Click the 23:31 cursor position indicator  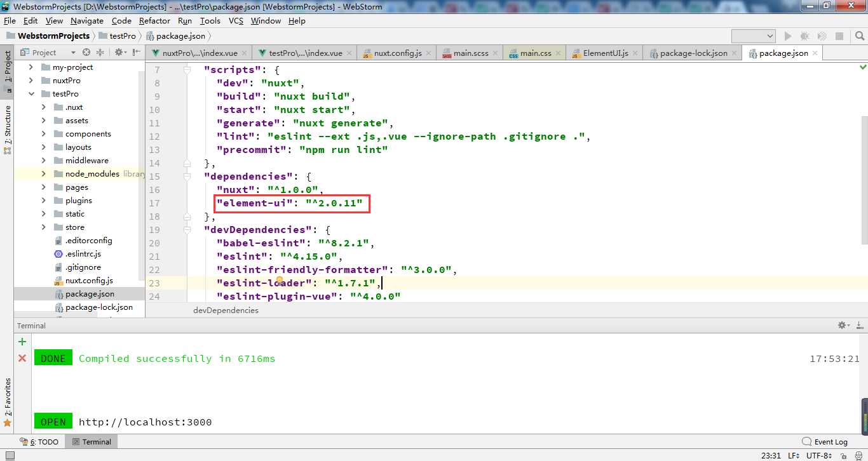[771, 456]
